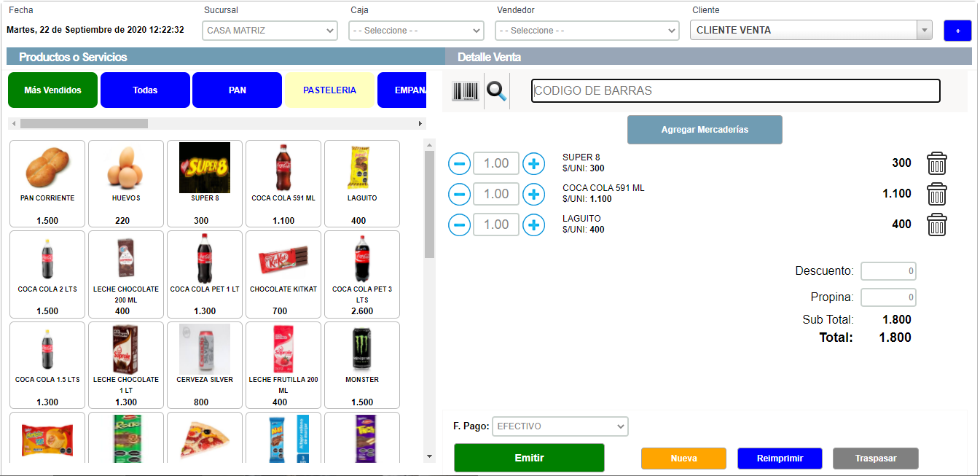Increase SUPER 8 quantity with plus icon
Viewport: 980px width, 476px height.
[x=534, y=163]
